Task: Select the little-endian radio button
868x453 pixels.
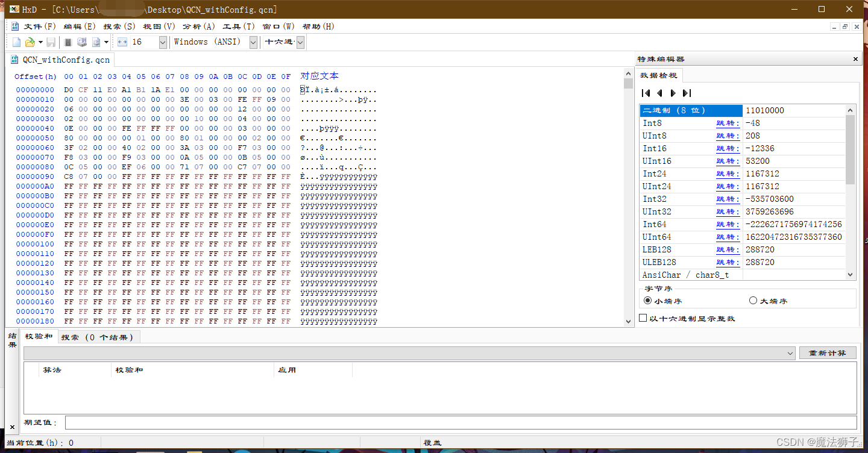Action: [x=648, y=301]
